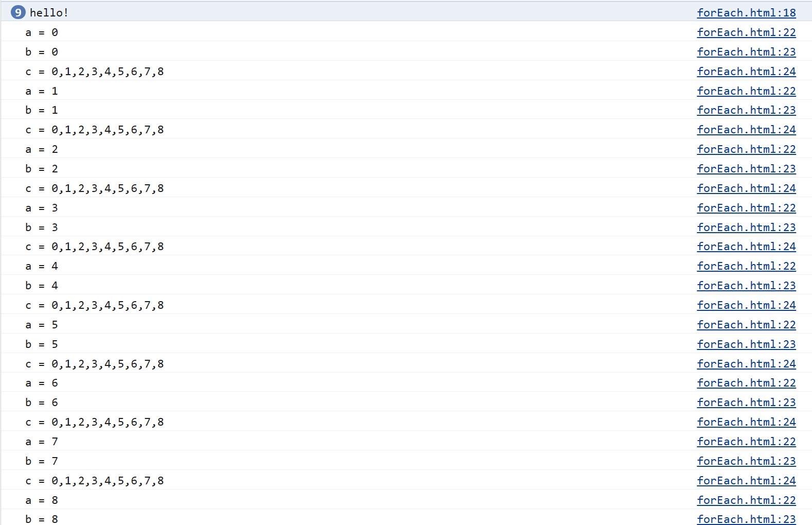This screenshot has width=812, height=525.
Task: Open forEach.html:22 link beside a = 5
Action: (x=746, y=324)
